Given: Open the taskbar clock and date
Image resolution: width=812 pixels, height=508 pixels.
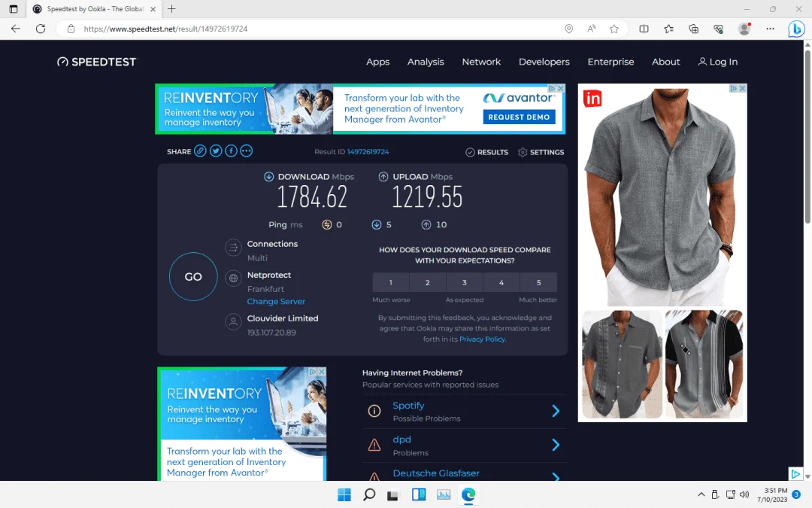Looking at the screenshot, I should click(772, 494).
